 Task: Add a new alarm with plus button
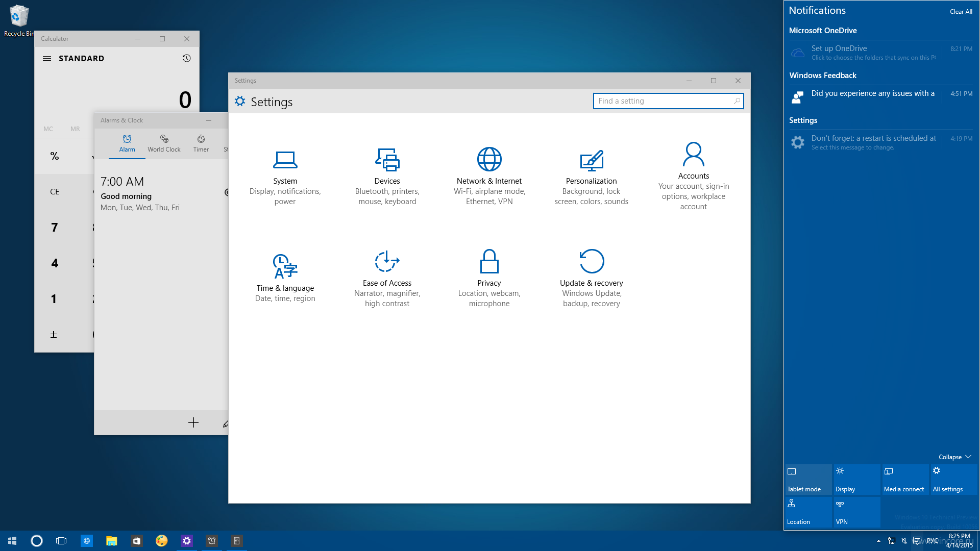pyautogui.click(x=193, y=422)
